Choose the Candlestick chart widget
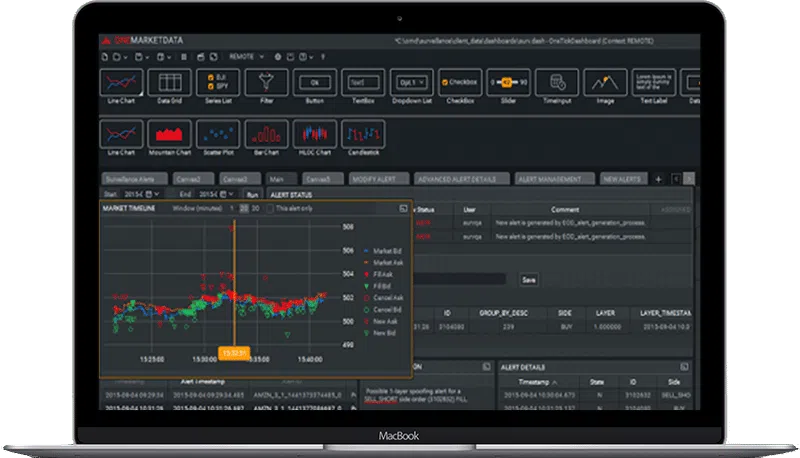The image size is (800, 458). tap(362, 133)
